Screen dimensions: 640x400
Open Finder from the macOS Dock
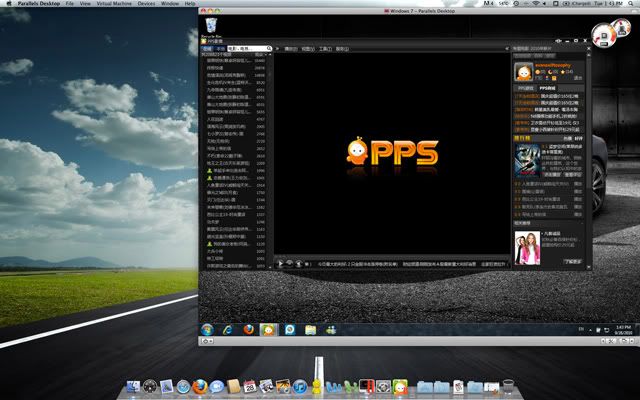click(x=131, y=385)
